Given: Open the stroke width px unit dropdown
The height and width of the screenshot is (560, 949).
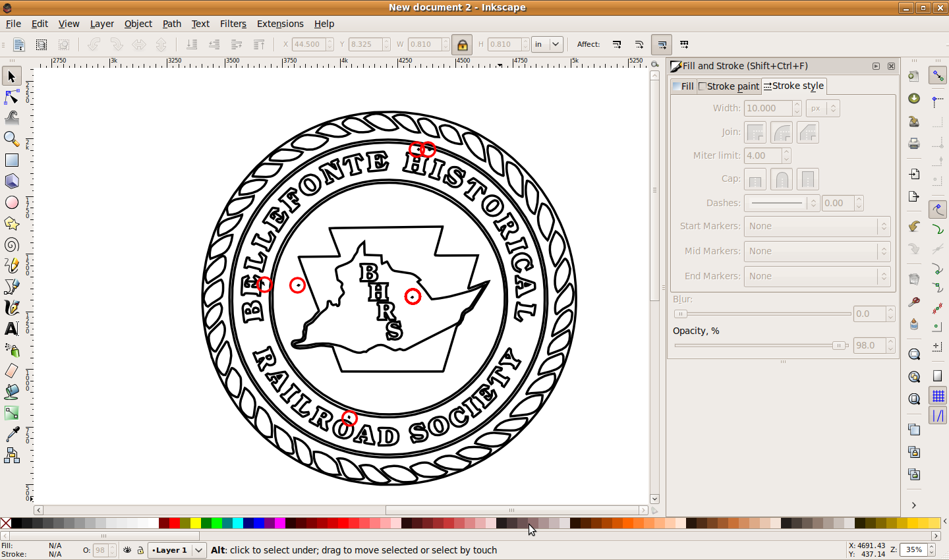Looking at the screenshot, I should pyautogui.click(x=822, y=108).
